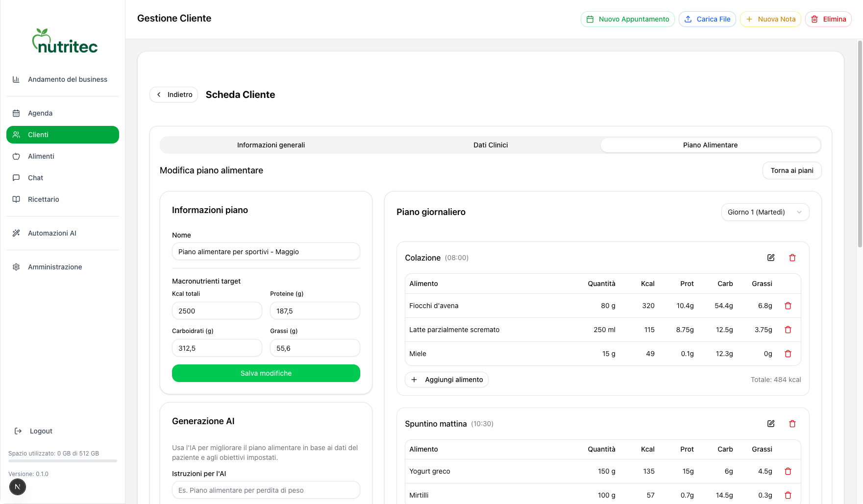The image size is (863, 504).
Task: Click the Agenda calendar icon
Action: 16,113
